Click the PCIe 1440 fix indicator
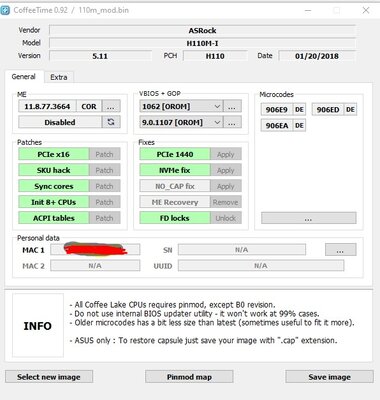380x400 pixels. (175, 154)
